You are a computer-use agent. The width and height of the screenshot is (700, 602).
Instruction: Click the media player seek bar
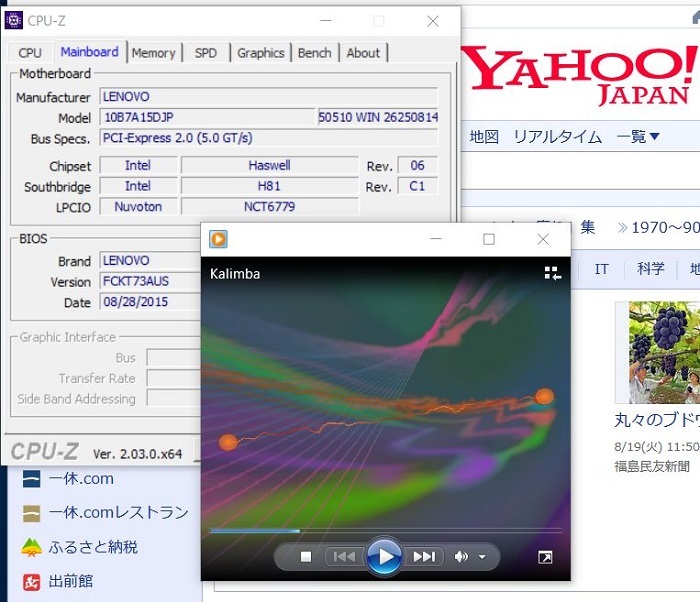pos(385,531)
